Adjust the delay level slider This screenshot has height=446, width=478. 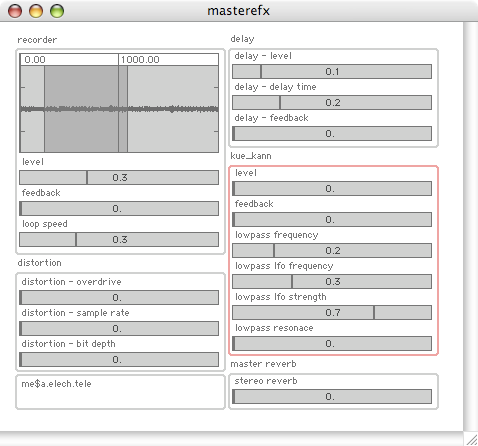pos(332,71)
